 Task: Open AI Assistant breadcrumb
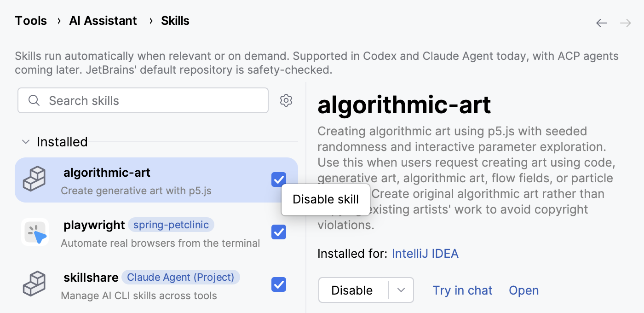tap(103, 21)
